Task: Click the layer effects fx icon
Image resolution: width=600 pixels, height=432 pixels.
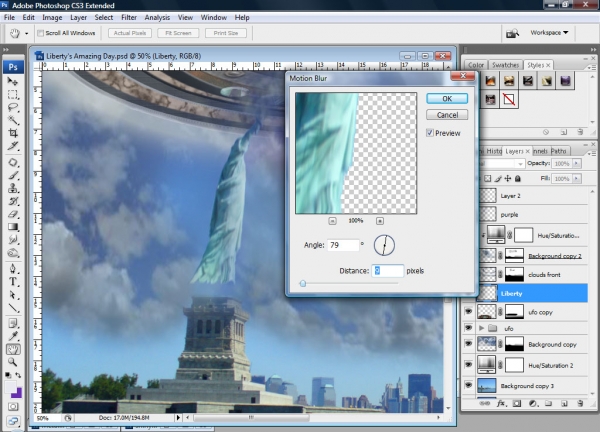Action: pyautogui.click(x=501, y=403)
